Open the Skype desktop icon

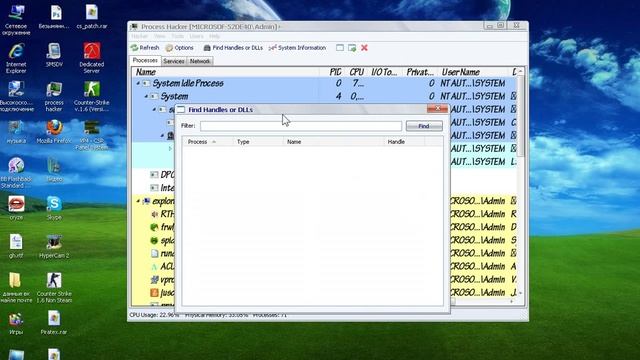click(x=54, y=208)
